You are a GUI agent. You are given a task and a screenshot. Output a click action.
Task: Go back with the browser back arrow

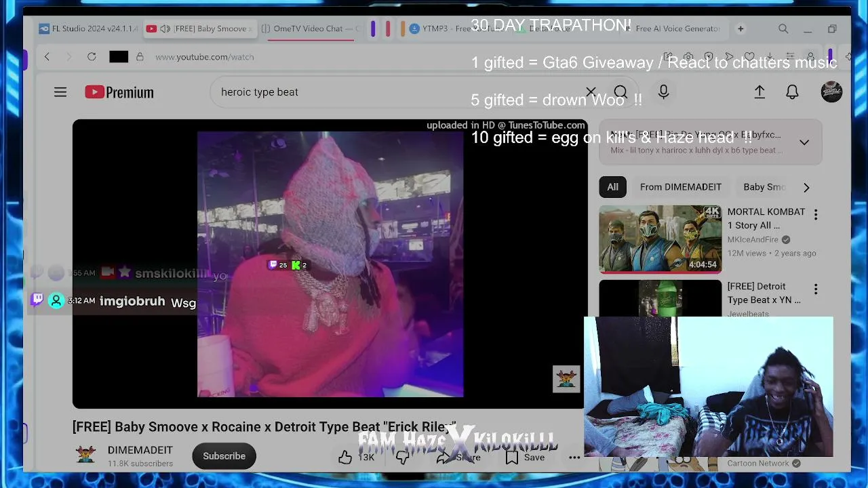[x=47, y=57]
